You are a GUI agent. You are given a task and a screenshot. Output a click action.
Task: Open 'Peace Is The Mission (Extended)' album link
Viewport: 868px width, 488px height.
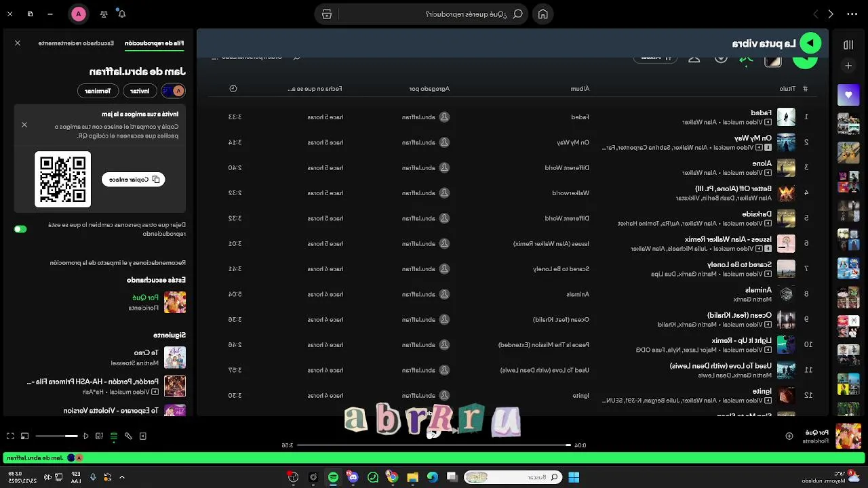tap(544, 345)
